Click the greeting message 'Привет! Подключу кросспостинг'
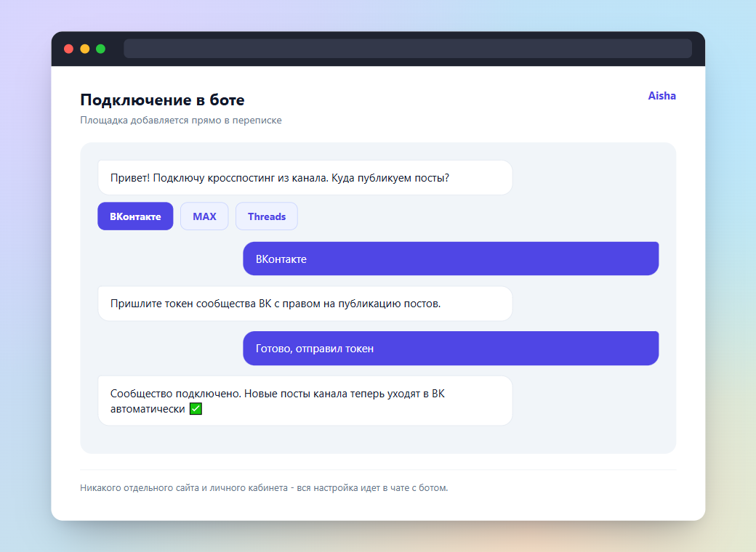756x552 pixels. tap(305, 178)
